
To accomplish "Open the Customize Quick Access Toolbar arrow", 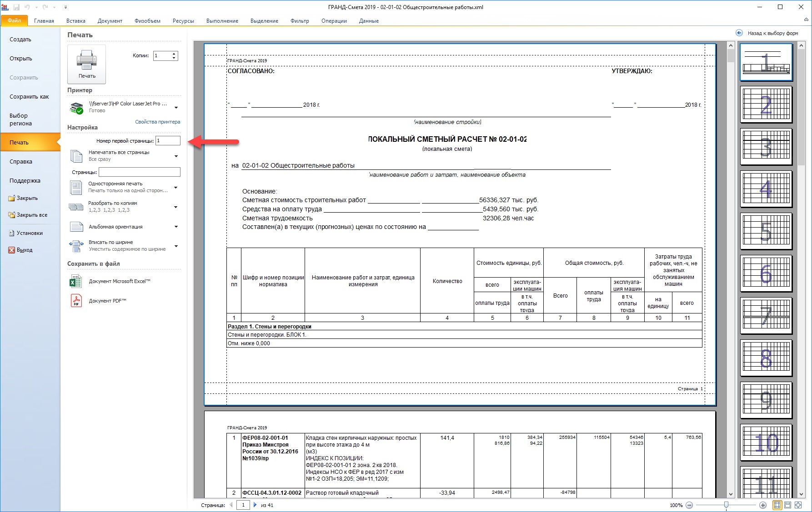I will tap(65, 7).
